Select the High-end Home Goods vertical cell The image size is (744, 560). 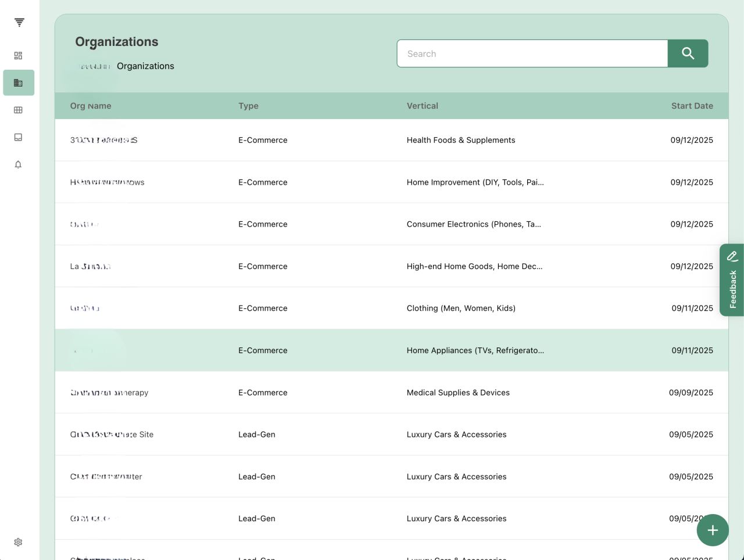(x=474, y=266)
